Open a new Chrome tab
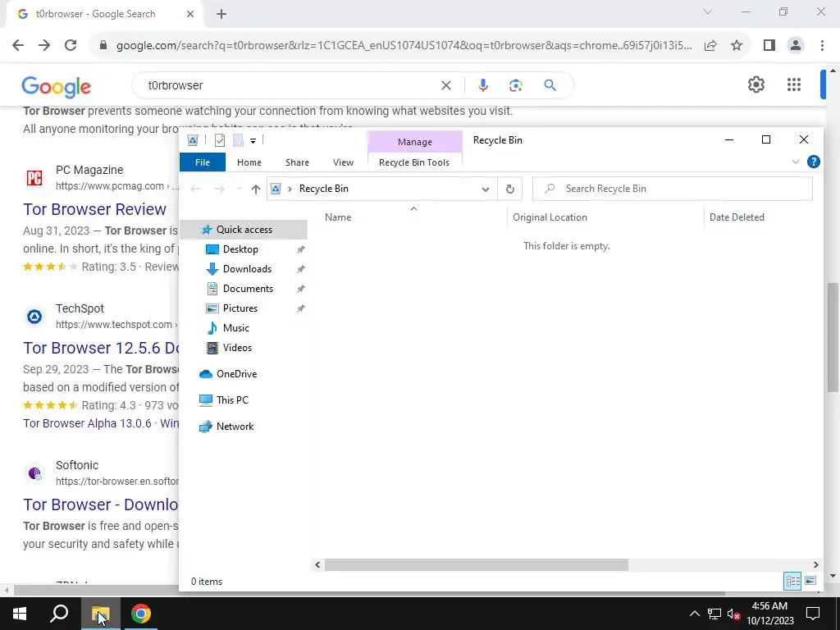This screenshot has height=630, width=840. (x=221, y=14)
